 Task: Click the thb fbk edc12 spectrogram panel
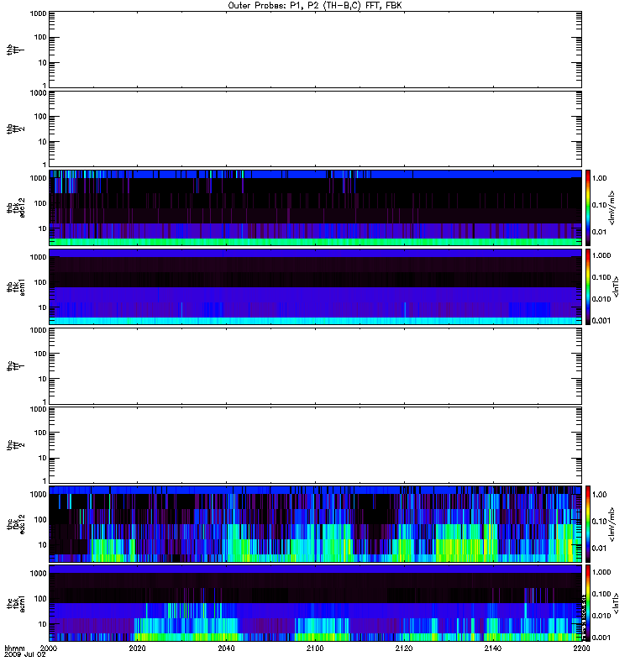[316, 207]
